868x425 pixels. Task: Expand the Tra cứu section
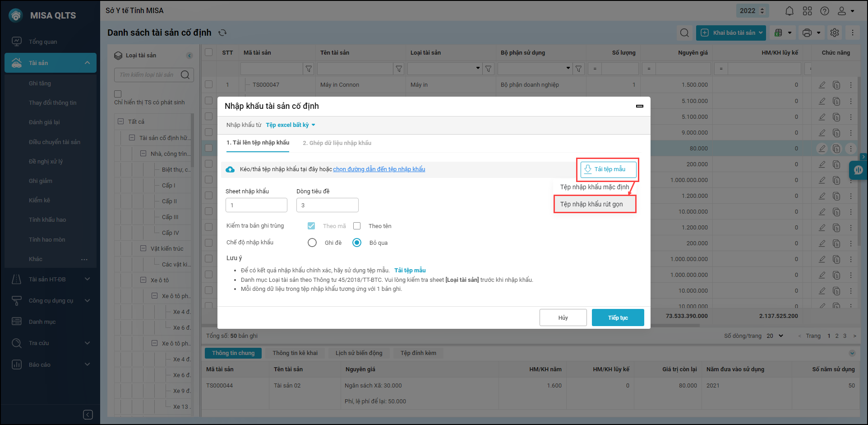(x=87, y=343)
